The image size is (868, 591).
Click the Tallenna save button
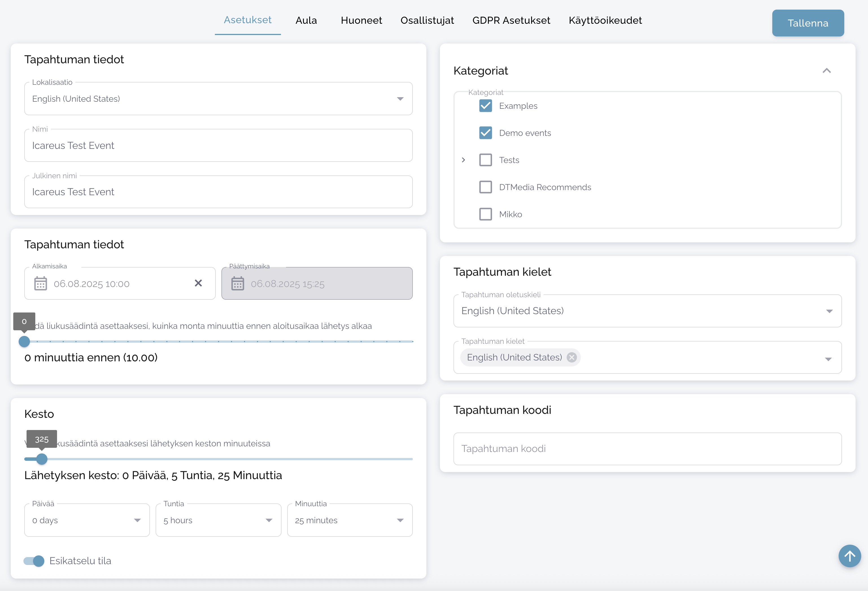click(808, 23)
